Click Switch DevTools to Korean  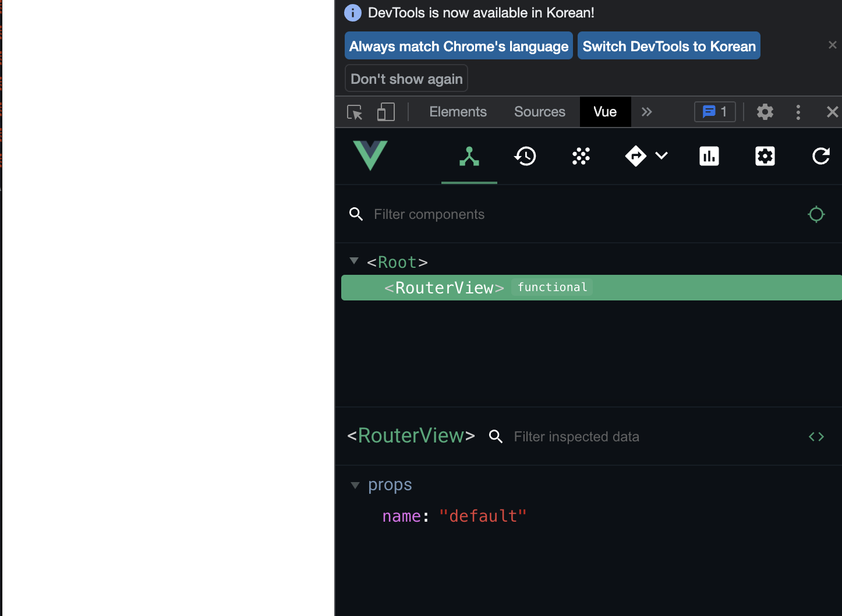669,46
